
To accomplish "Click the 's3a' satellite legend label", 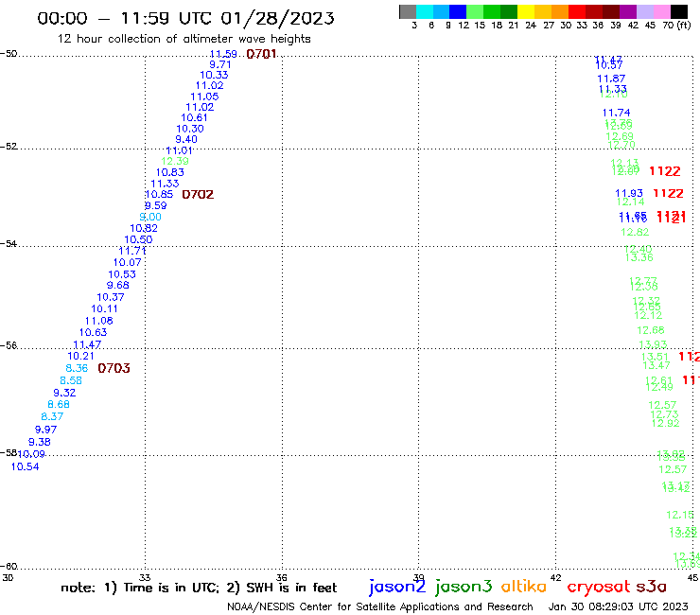I will pyautogui.click(x=652, y=587).
